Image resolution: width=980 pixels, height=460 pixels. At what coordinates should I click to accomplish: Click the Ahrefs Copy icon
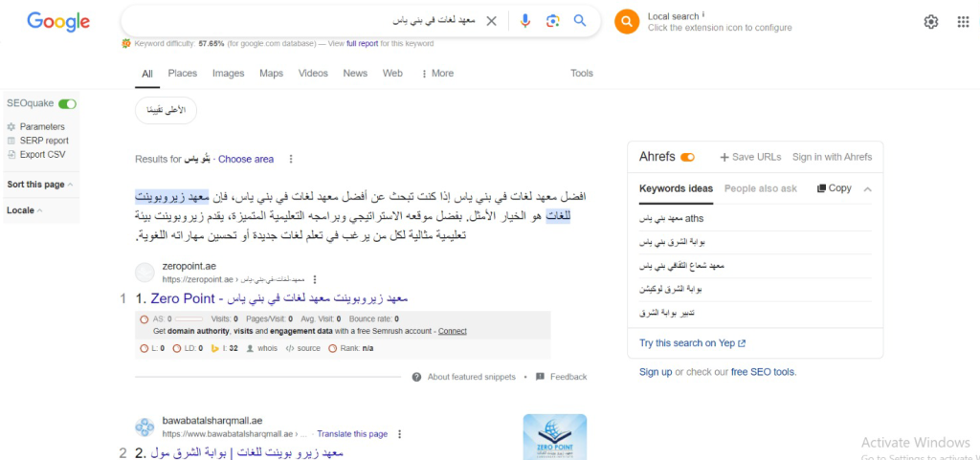(821, 188)
